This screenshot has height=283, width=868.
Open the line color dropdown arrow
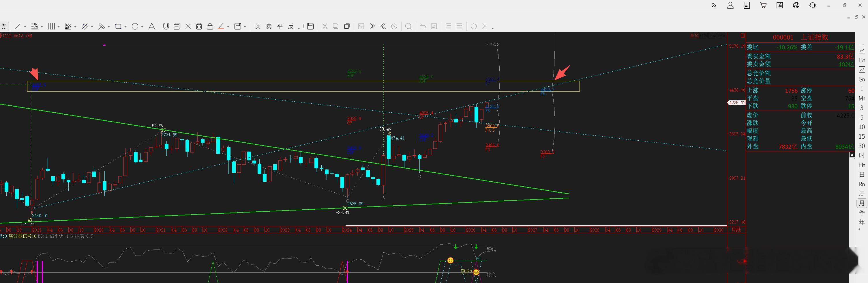(x=228, y=27)
